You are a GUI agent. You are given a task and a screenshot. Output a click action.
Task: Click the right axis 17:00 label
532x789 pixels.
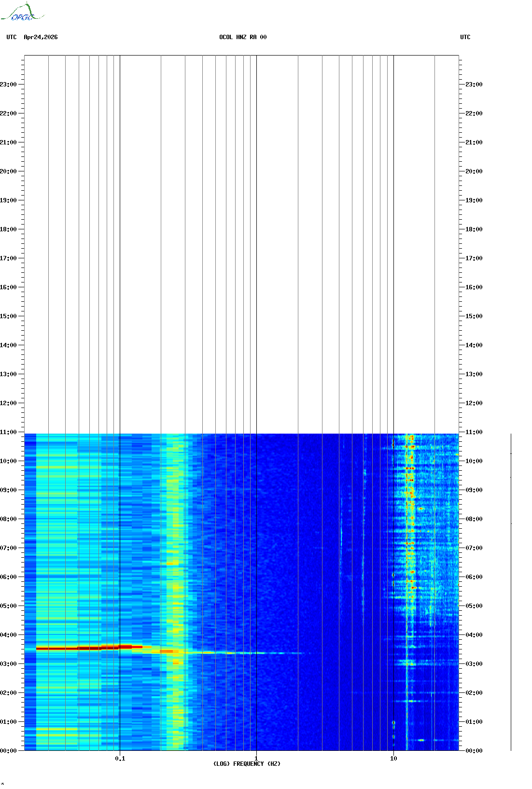pos(474,258)
